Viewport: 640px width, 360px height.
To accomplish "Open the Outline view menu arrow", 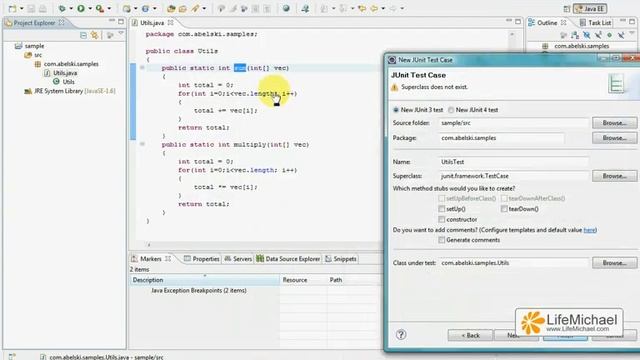I will (x=632, y=34).
